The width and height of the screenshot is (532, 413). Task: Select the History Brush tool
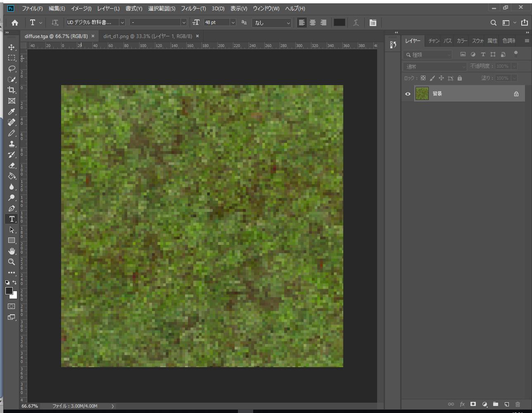[x=12, y=154]
